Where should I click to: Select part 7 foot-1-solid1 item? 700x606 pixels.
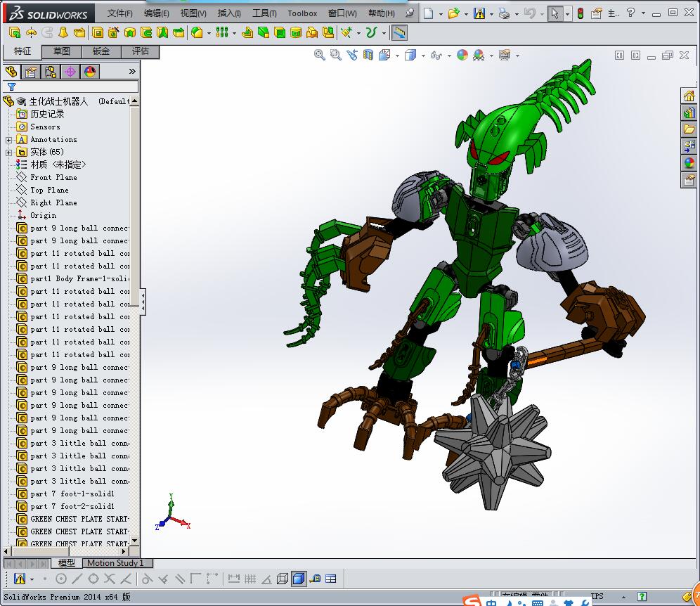click(x=65, y=494)
